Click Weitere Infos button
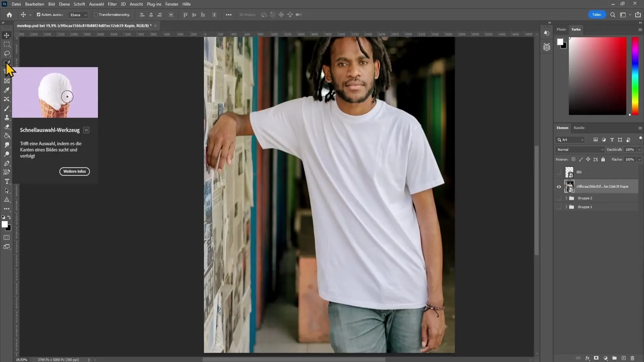Screen dimensions: 644x362 pos(74,172)
